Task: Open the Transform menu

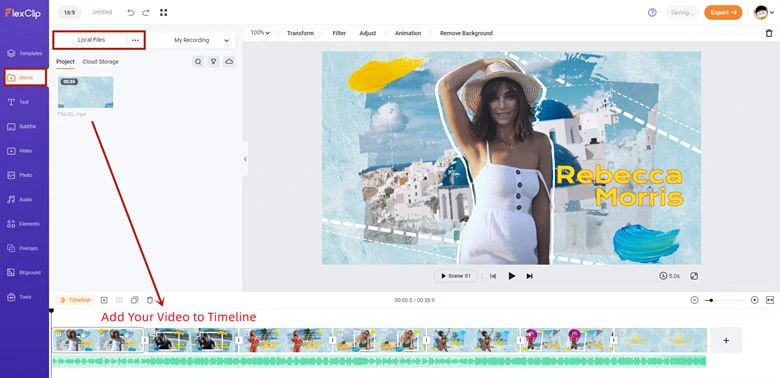Action: click(x=300, y=33)
